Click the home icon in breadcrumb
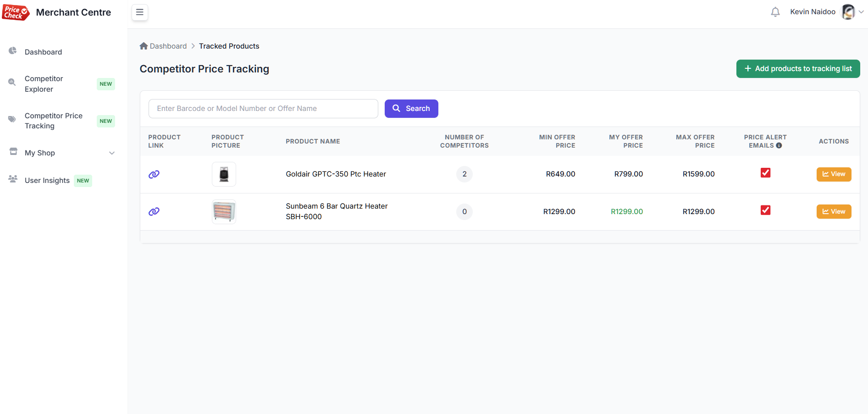 tap(144, 46)
